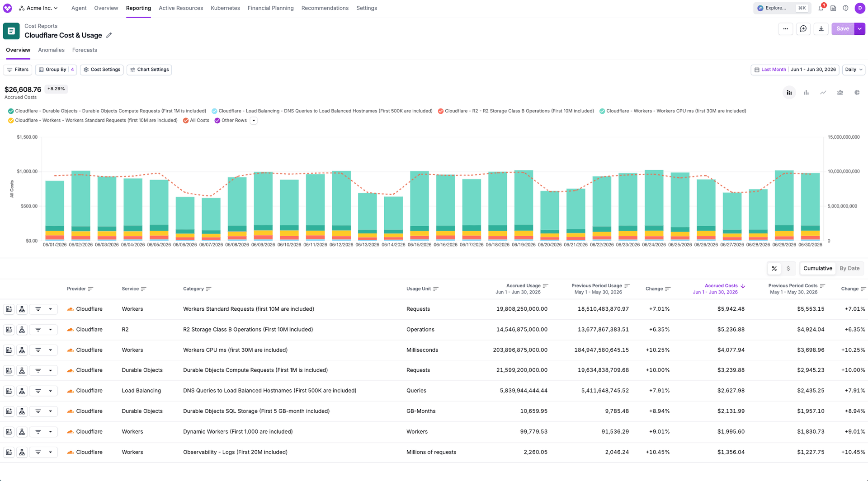Screen dimensions: 868x481
Task: Select the pie chart type icon
Action: tap(857, 93)
